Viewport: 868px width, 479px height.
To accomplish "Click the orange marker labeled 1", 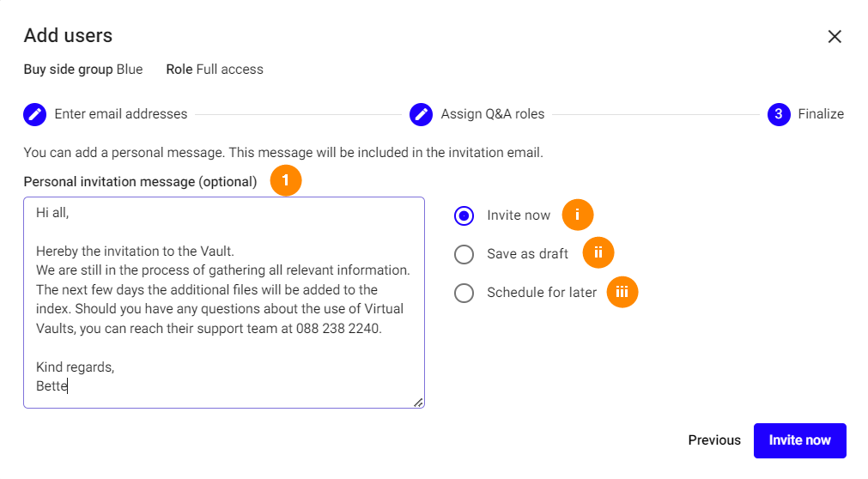I will 286,181.
